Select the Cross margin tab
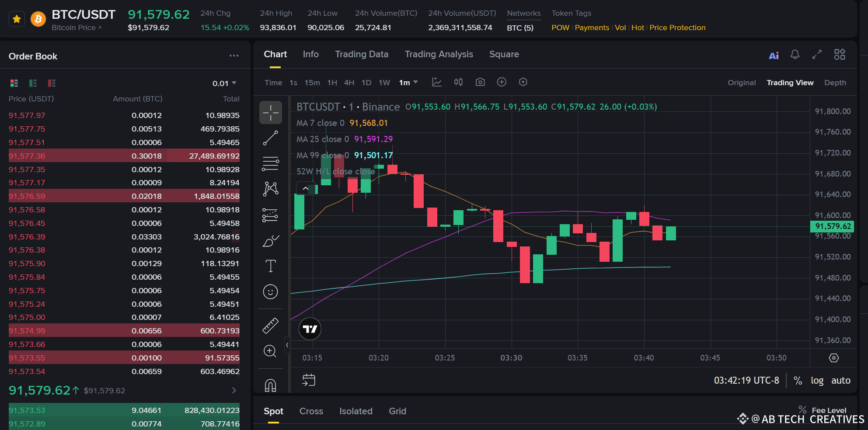Image resolution: width=868 pixels, height=430 pixels. coord(311,411)
